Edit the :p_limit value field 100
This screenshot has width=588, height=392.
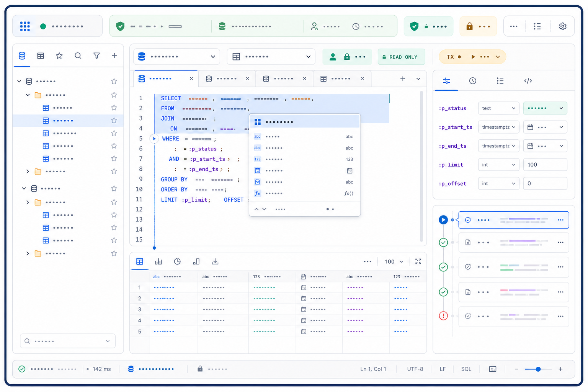coord(545,165)
